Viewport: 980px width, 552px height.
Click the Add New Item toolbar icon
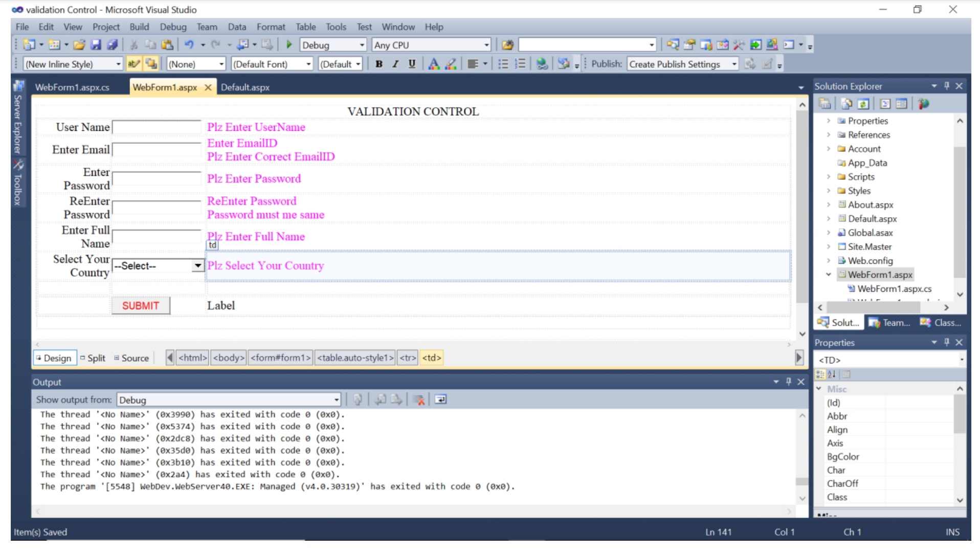pos(54,45)
